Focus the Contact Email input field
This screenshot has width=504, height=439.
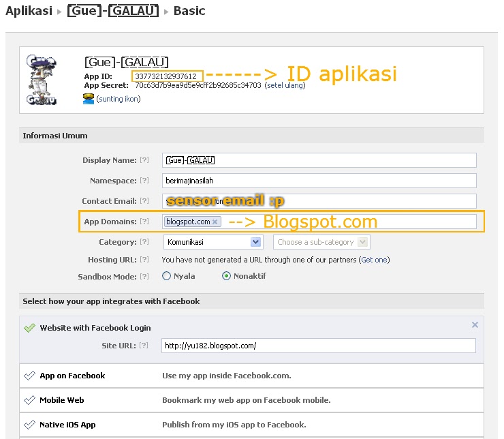[x=319, y=201]
